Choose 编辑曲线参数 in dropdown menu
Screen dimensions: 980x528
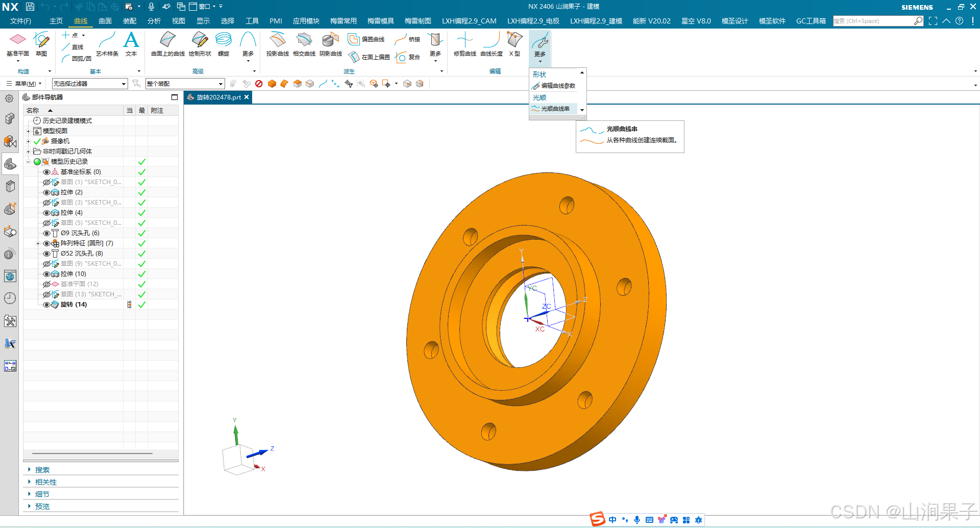[554, 86]
